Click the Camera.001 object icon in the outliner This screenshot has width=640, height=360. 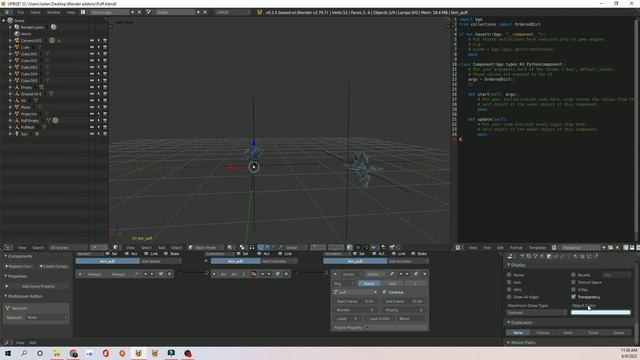pos(17,40)
